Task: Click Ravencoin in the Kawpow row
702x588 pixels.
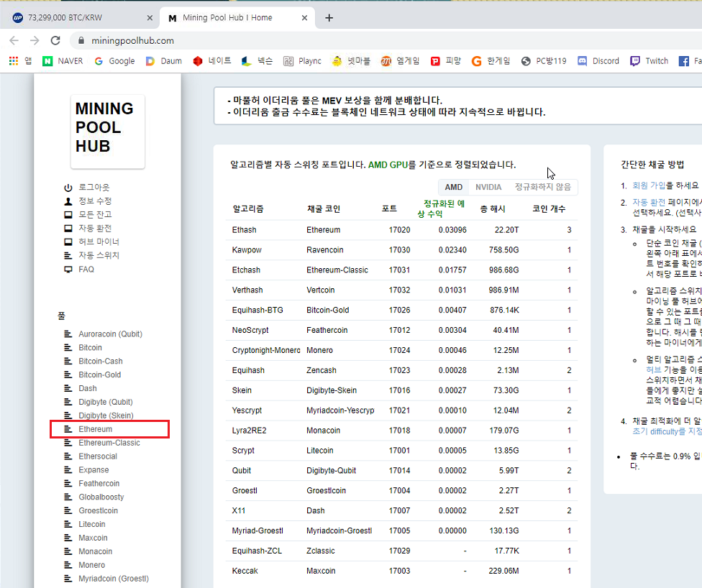Action: pyautogui.click(x=325, y=249)
